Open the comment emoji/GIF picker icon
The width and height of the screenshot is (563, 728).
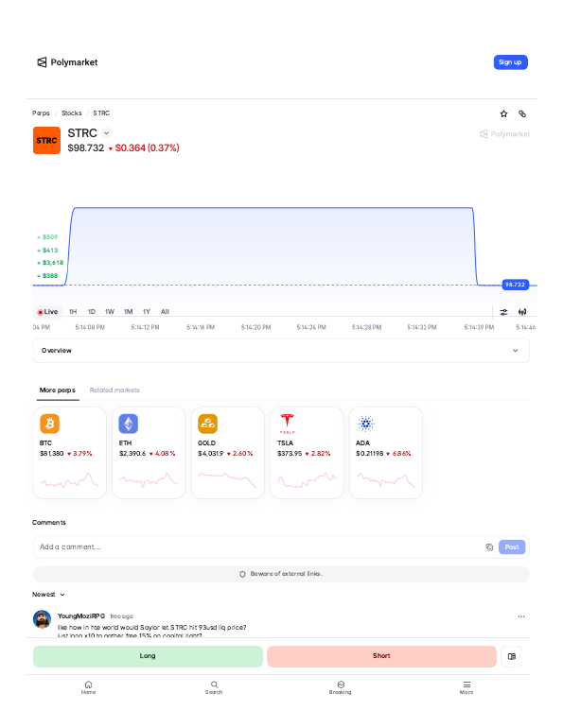[x=489, y=546]
